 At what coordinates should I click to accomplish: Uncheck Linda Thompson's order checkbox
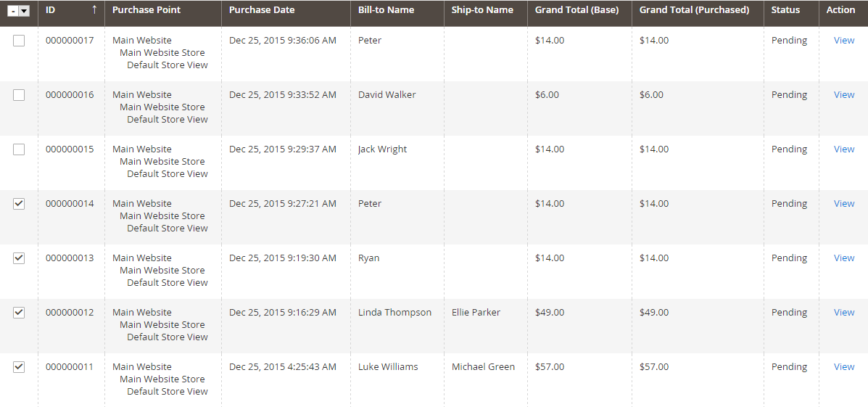[19, 312]
